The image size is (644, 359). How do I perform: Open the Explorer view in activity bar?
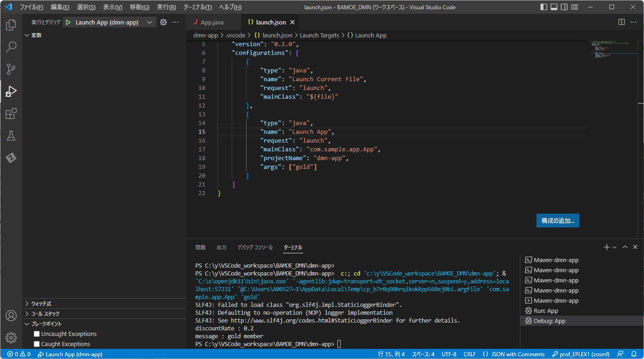click(11, 24)
